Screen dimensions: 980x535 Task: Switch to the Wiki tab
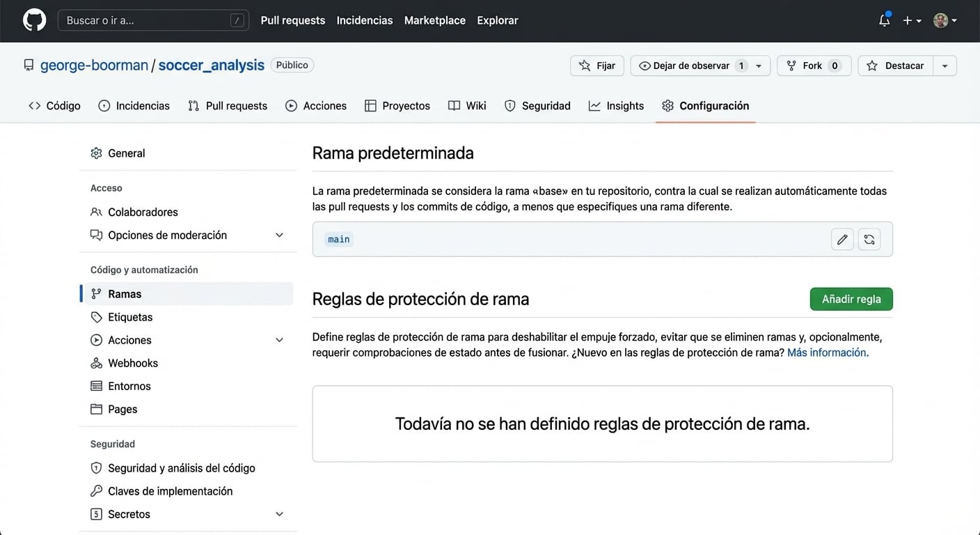point(475,105)
